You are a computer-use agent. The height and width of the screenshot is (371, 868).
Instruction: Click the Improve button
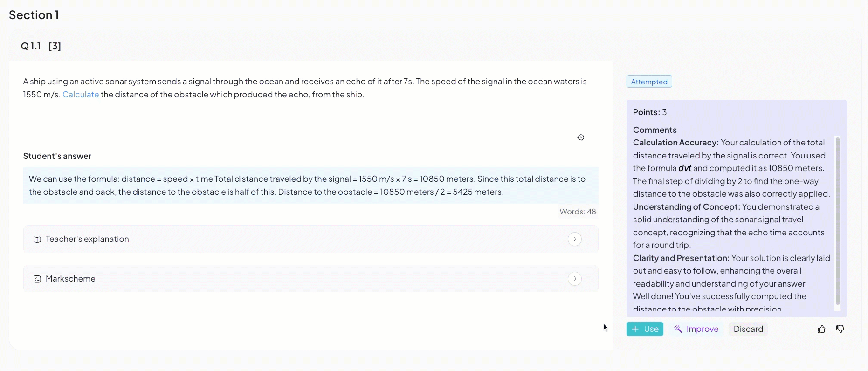coord(696,329)
